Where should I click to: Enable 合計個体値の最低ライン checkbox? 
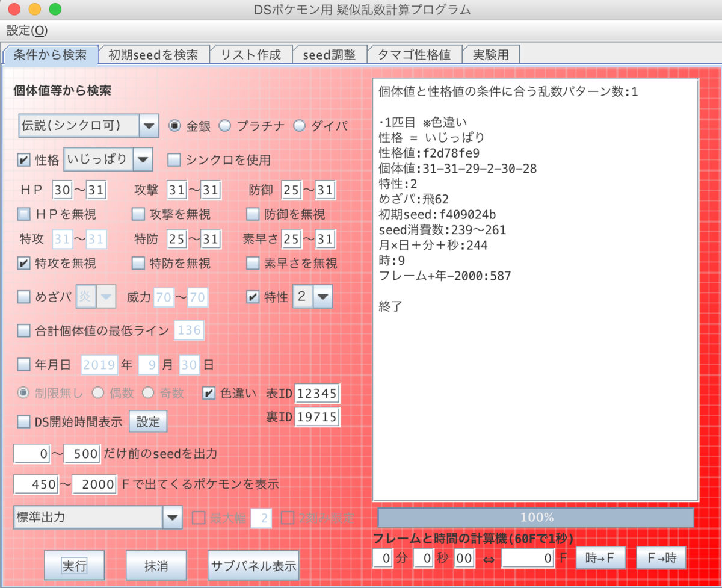tap(23, 330)
